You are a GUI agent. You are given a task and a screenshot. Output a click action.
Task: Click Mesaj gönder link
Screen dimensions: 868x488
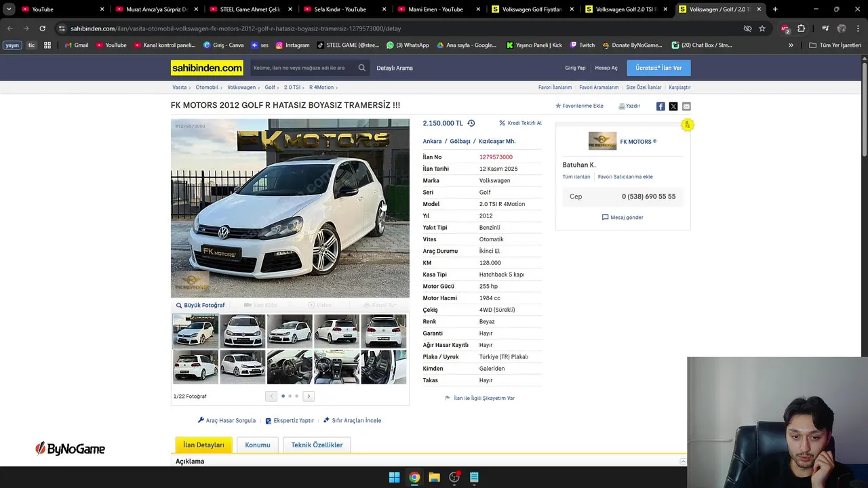pos(623,218)
